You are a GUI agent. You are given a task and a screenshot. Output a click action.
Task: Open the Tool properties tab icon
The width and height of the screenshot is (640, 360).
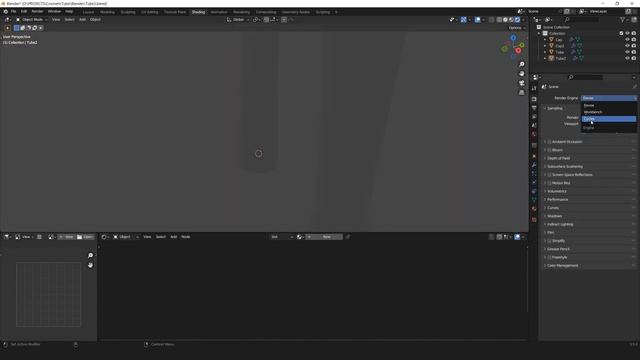[x=534, y=88]
